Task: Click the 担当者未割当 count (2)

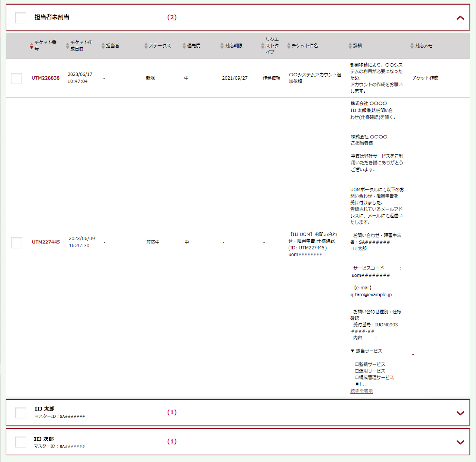Action: coord(172,17)
